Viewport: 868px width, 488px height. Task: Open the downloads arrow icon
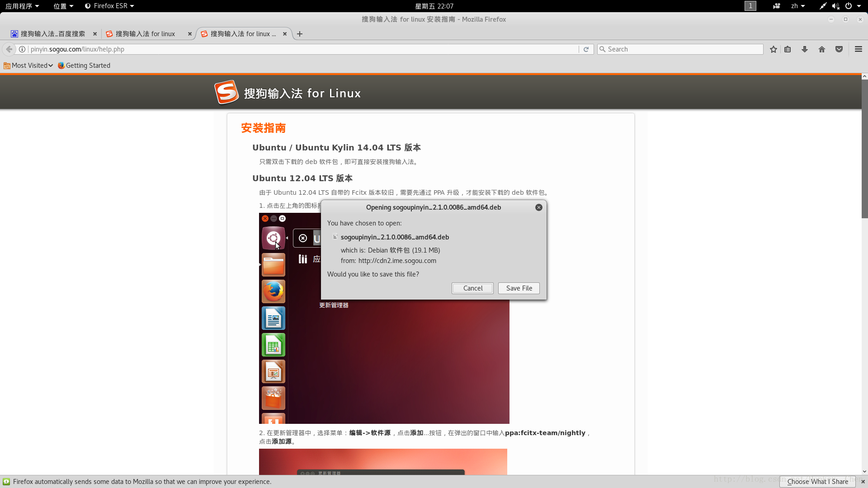point(805,49)
